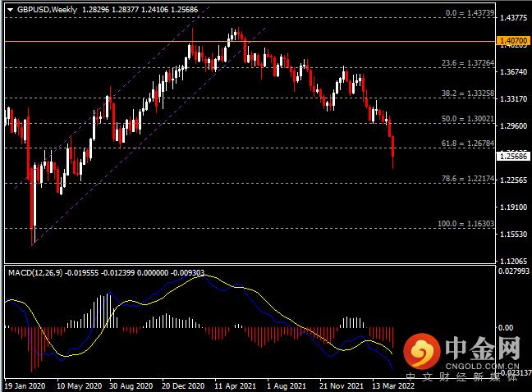Click the GBPUSD,Weekly chart title
Image resolution: width=532 pixels, height=392 pixels.
47,10
